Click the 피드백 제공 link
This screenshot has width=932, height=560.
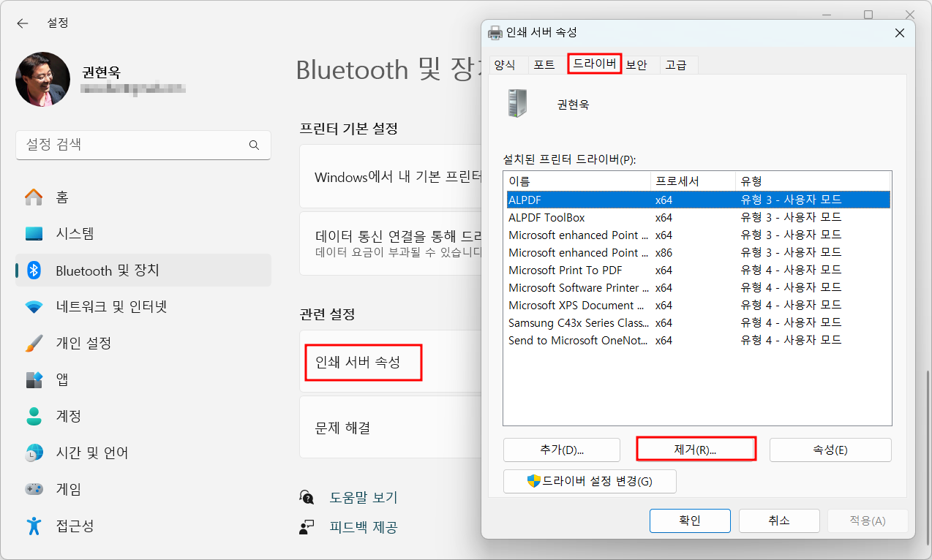364,527
